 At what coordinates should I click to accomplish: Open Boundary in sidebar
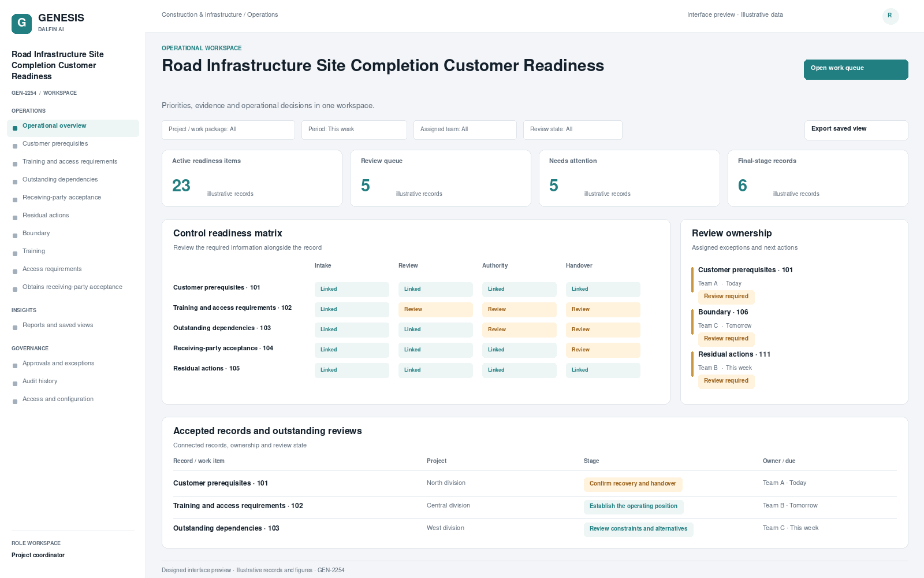click(x=73, y=234)
